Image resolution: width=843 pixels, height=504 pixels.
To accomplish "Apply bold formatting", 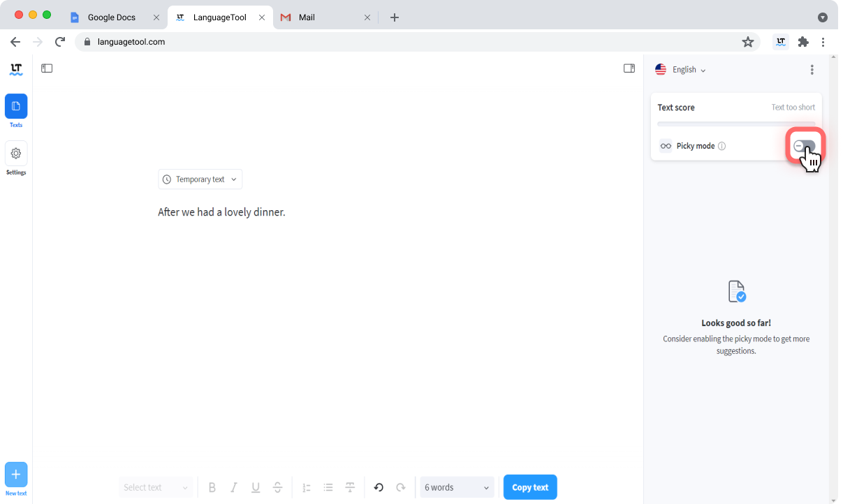I will [x=212, y=487].
